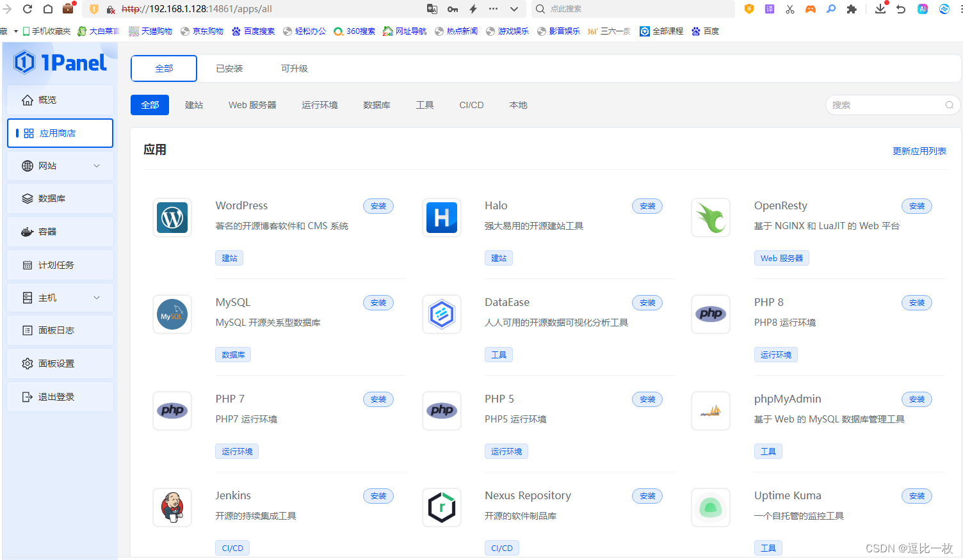Click the DataEase app icon
Image resolution: width=963 pixels, height=560 pixels.
442,314
